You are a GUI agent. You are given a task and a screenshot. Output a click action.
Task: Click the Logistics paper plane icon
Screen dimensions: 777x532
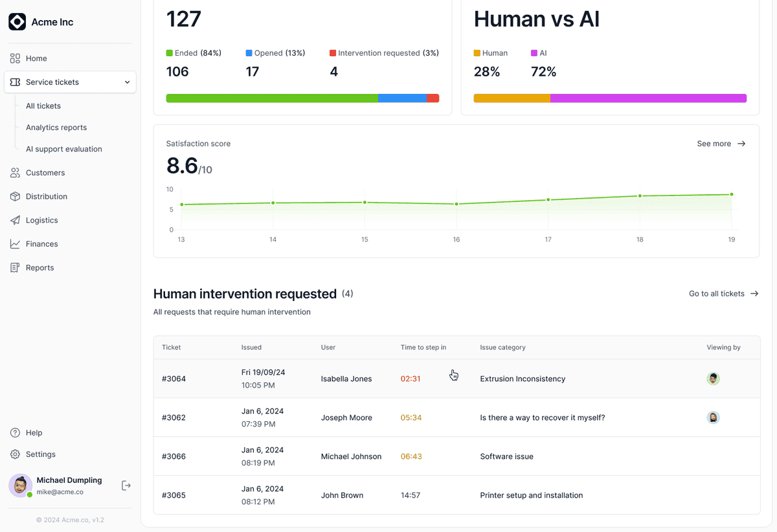coord(15,220)
